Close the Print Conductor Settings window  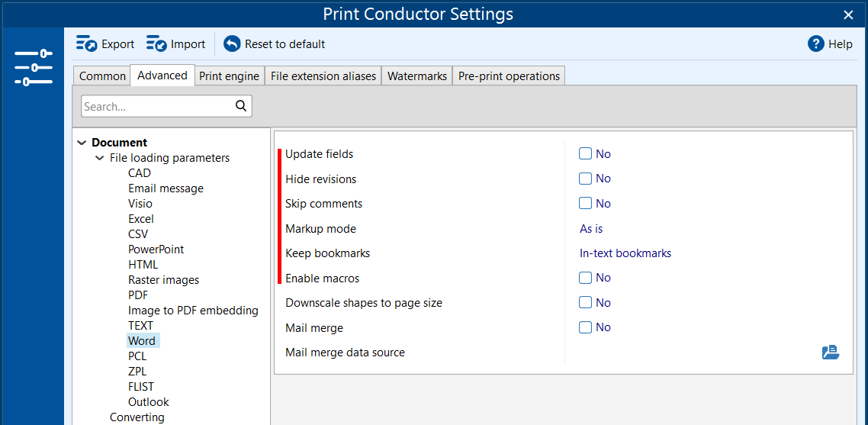(x=848, y=14)
